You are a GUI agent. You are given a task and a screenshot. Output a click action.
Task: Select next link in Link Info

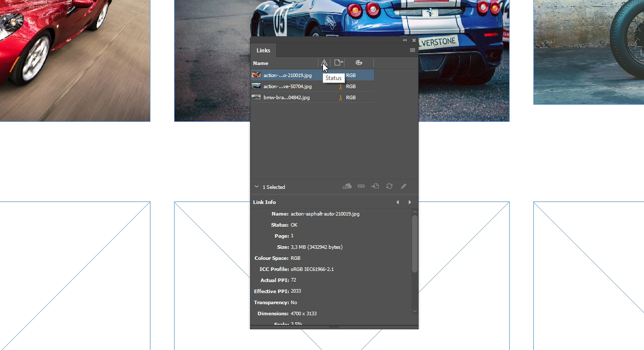click(x=410, y=202)
